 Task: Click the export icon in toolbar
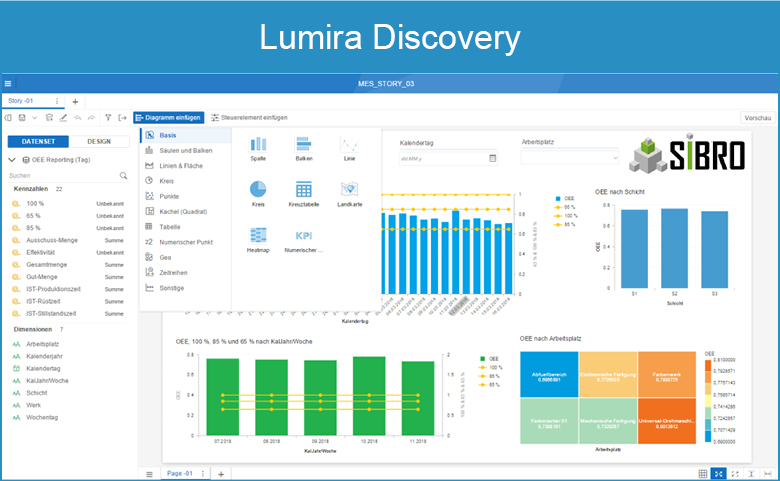[x=122, y=118]
